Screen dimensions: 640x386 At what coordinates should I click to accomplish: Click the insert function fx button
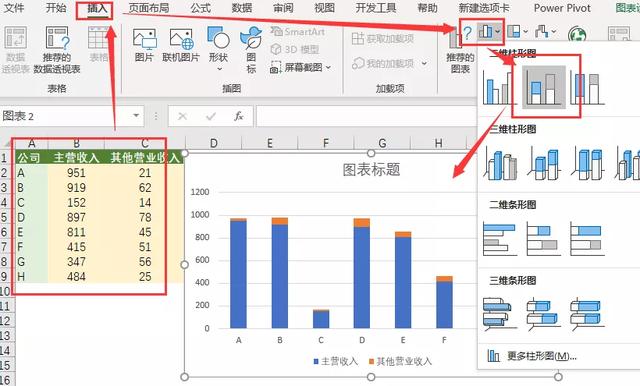click(239, 116)
